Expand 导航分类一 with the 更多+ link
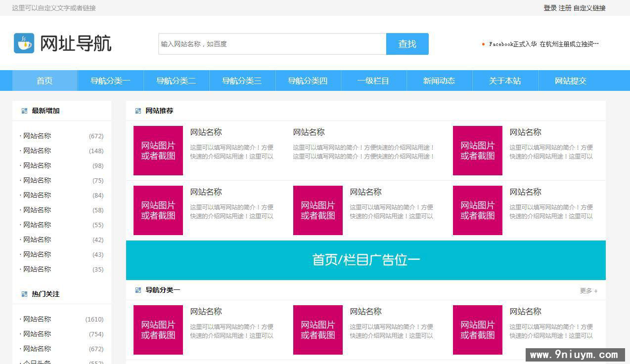 588,291
